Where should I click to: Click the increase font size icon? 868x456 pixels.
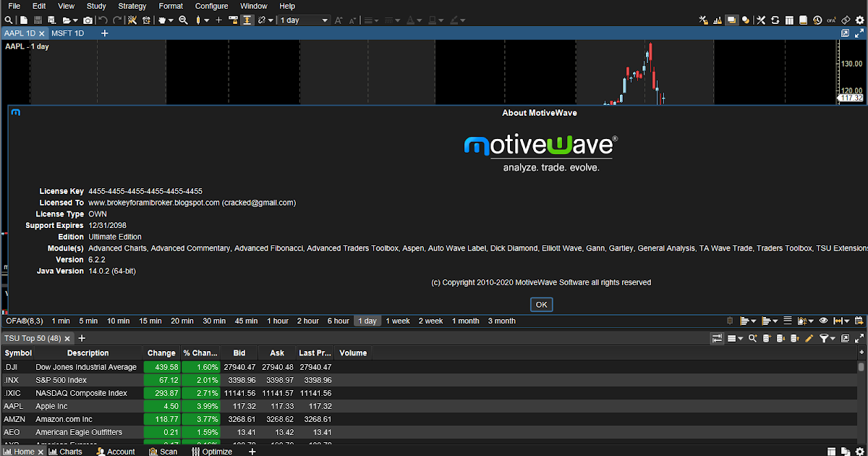click(338, 20)
